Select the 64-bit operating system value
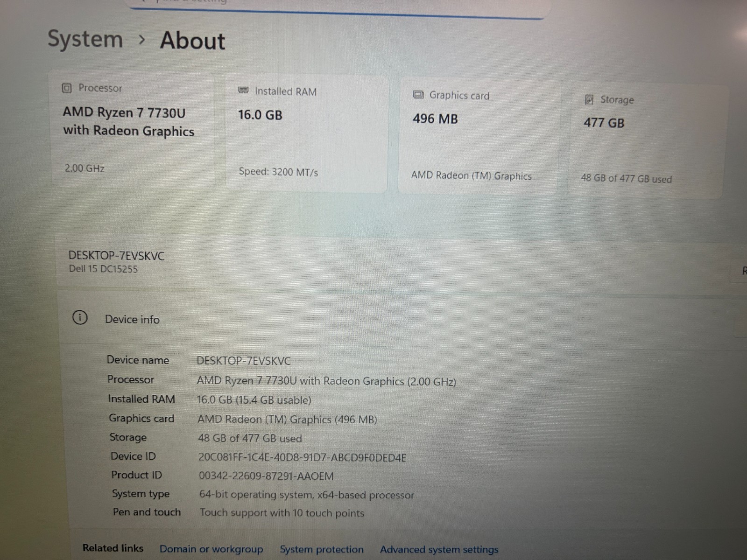The image size is (747, 560). pos(307,495)
